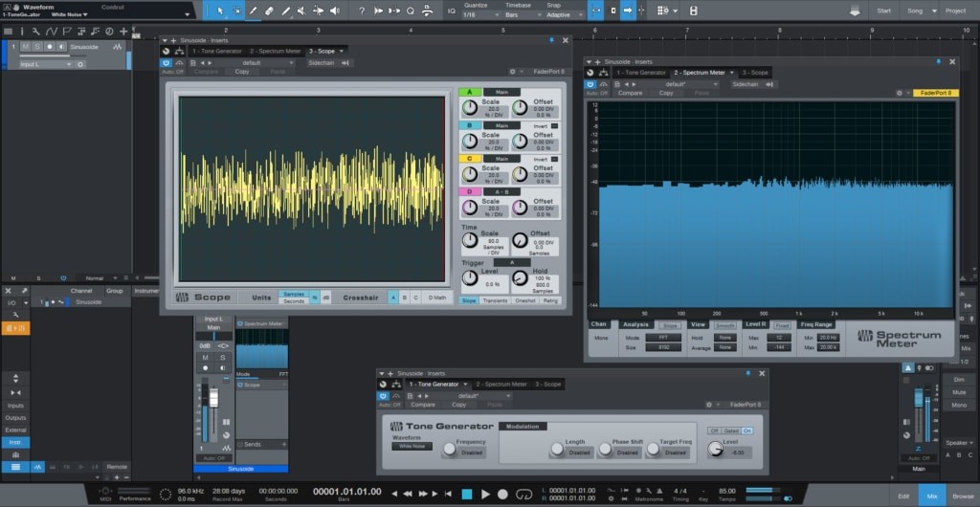This screenshot has height=507, width=980.
Task: Adjust the Tone Generator Level knob
Action: (x=717, y=451)
